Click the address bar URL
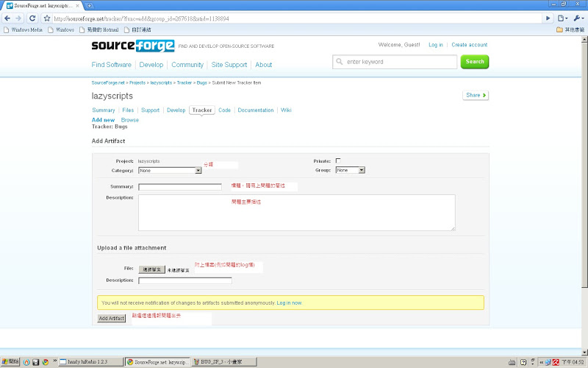Image resolution: width=588 pixels, height=368 pixels. click(141, 18)
